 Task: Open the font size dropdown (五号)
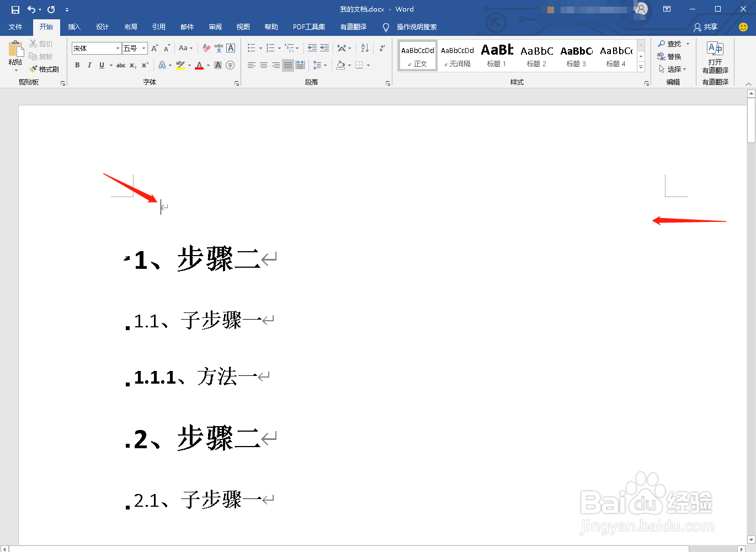click(x=144, y=49)
